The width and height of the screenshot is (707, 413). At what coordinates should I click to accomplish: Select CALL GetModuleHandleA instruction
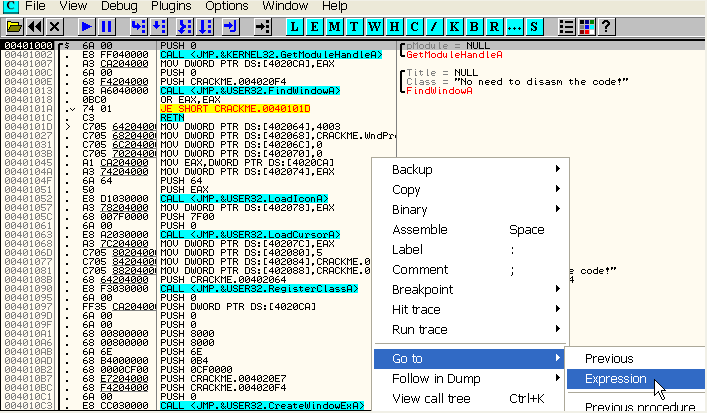271,55
